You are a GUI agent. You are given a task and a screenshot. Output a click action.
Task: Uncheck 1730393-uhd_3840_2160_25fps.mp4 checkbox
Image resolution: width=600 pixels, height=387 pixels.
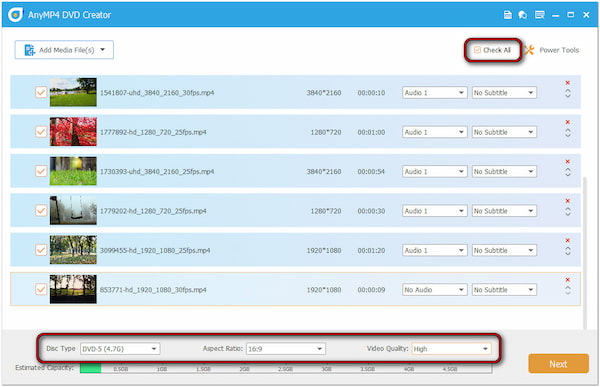click(x=41, y=171)
